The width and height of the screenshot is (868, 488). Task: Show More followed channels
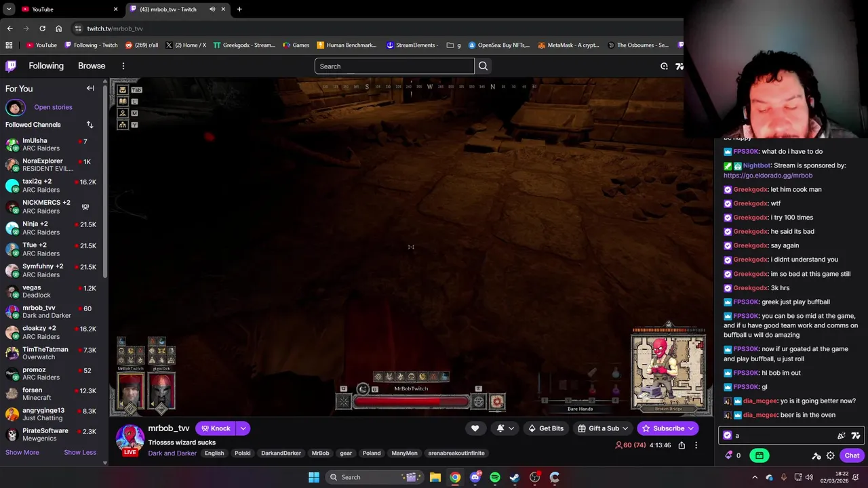click(22, 452)
